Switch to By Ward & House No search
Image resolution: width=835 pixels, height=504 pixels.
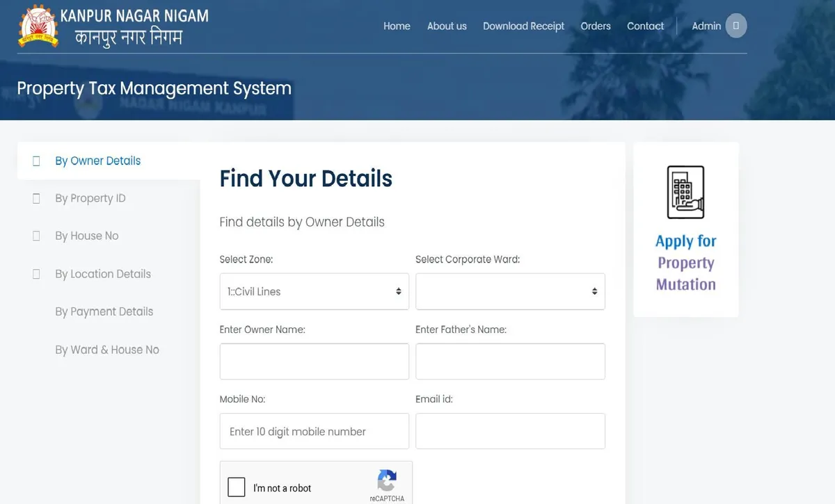106,350
